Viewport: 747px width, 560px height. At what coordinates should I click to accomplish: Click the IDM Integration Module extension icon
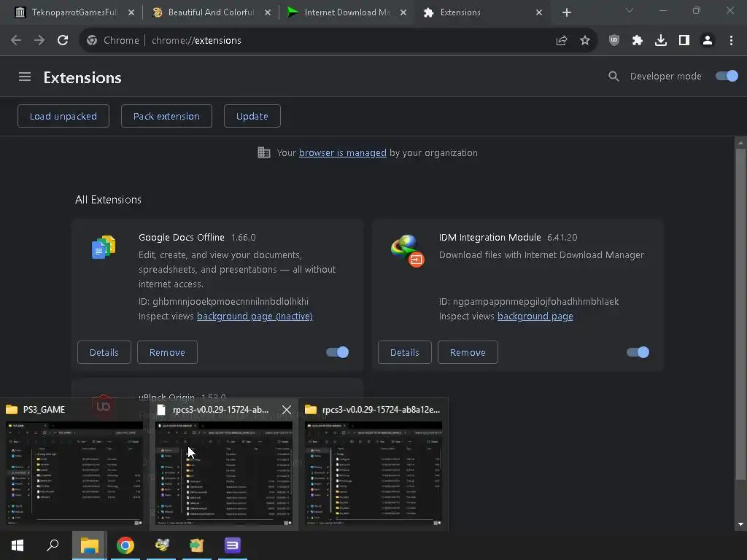click(407, 251)
